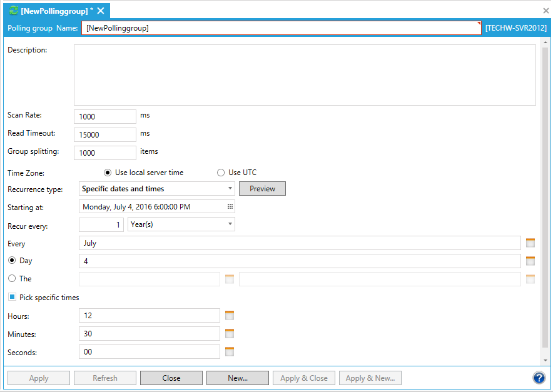Image resolution: width=553 pixels, height=392 pixels.
Task: Select the 'The' radio button option
Action: click(x=12, y=279)
